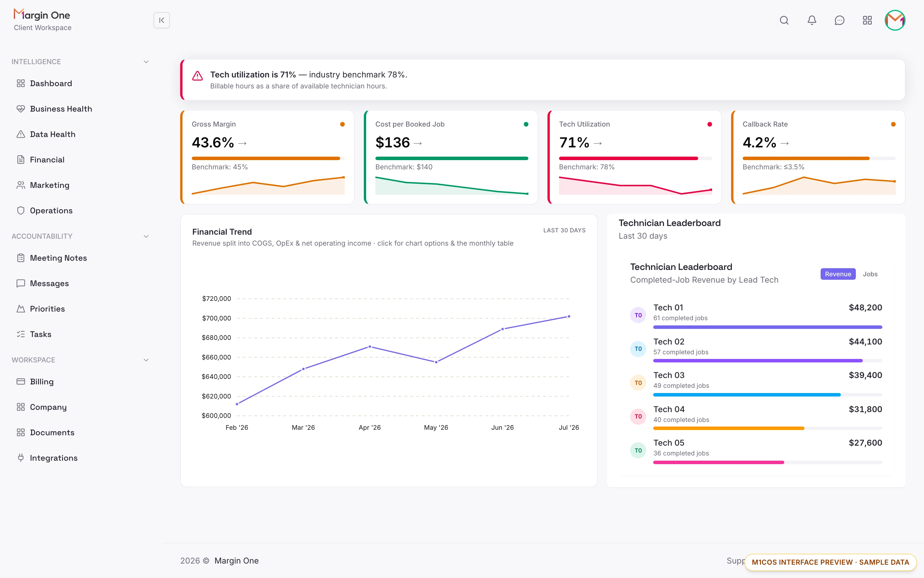924x578 pixels.
Task: Click the Cost per Booked Job green dot
Action: pyautogui.click(x=526, y=124)
